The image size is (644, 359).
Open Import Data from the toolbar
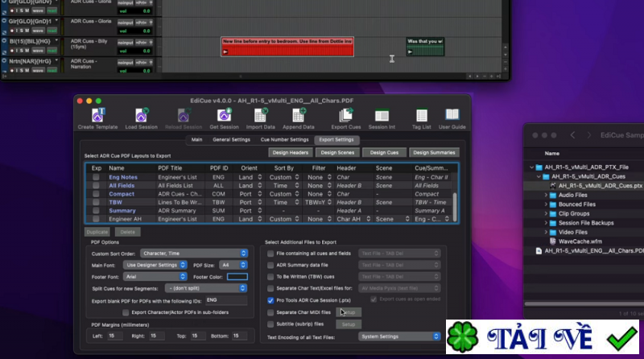point(261,117)
